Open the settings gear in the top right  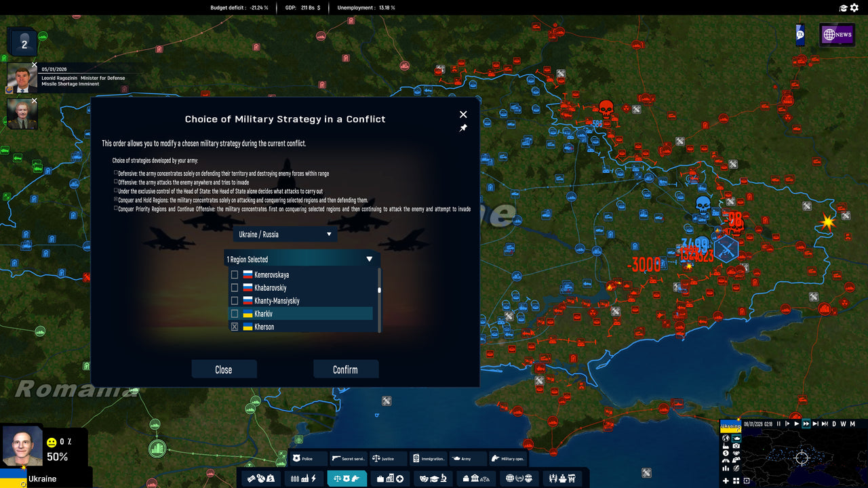856,8
